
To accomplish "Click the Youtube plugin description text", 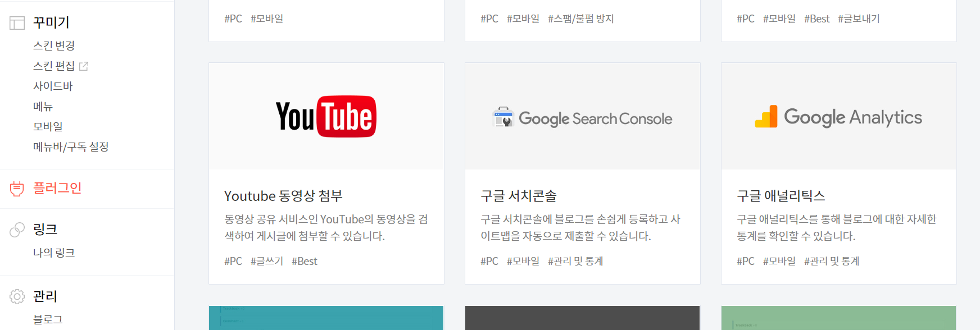I will click(x=326, y=228).
